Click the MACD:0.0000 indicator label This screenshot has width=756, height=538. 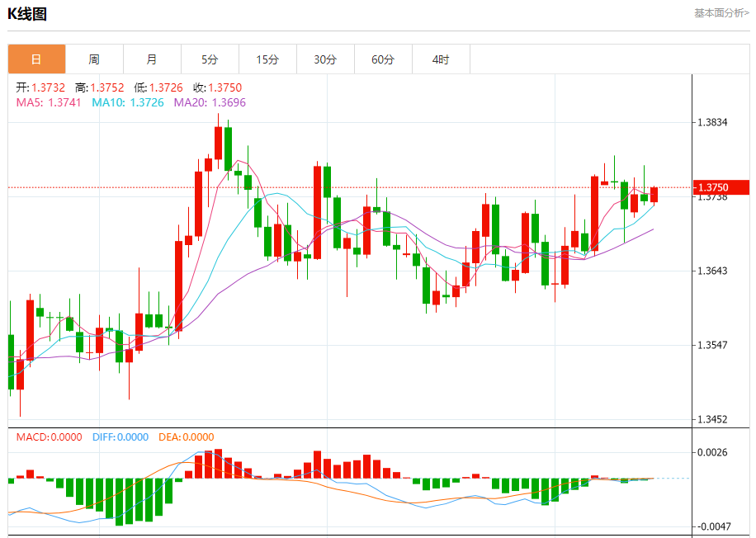pyautogui.click(x=50, y=437)
